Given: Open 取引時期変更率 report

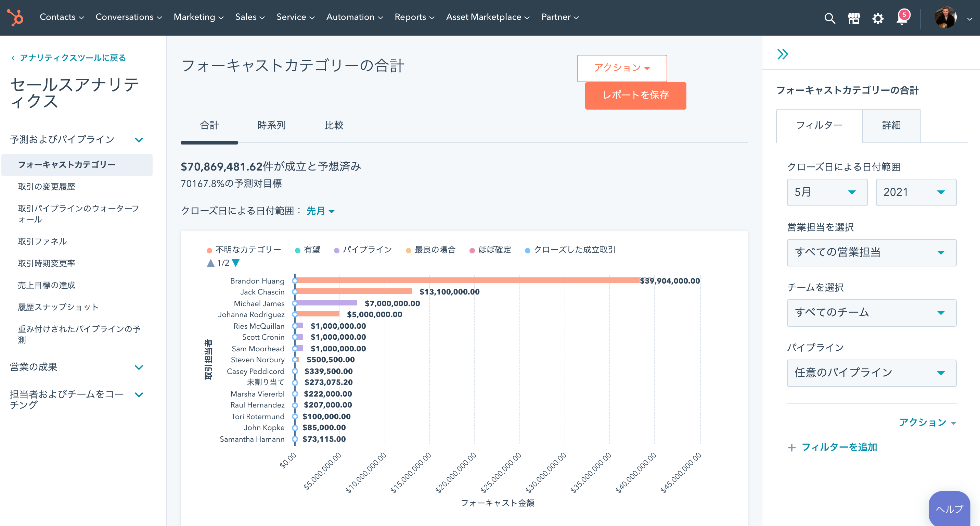Looking at the screenshot, I should pyautogui.click(x=47, y=263).
